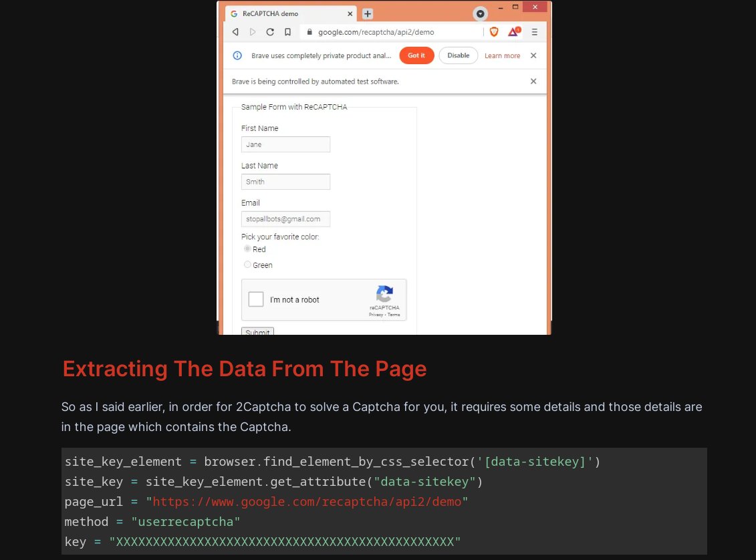Click the page URL string in code
Screen dimensions: 756x560
[307, 502]
